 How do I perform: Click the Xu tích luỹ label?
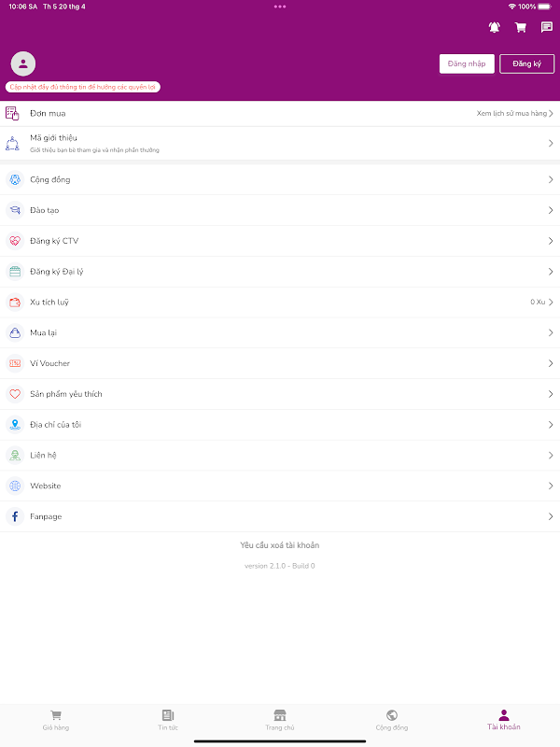point(49,302)
